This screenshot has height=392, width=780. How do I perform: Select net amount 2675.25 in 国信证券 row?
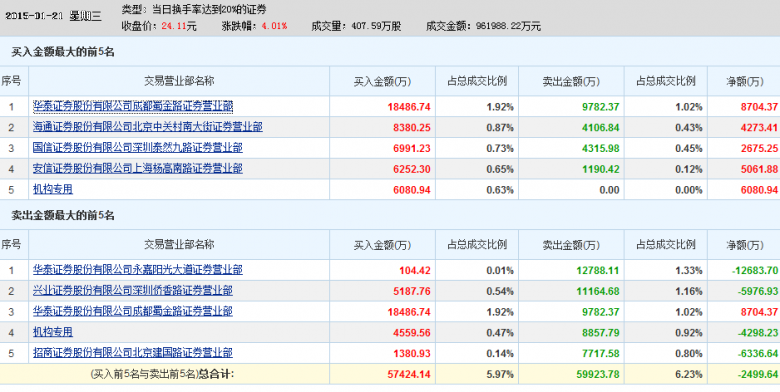(759, 149)
